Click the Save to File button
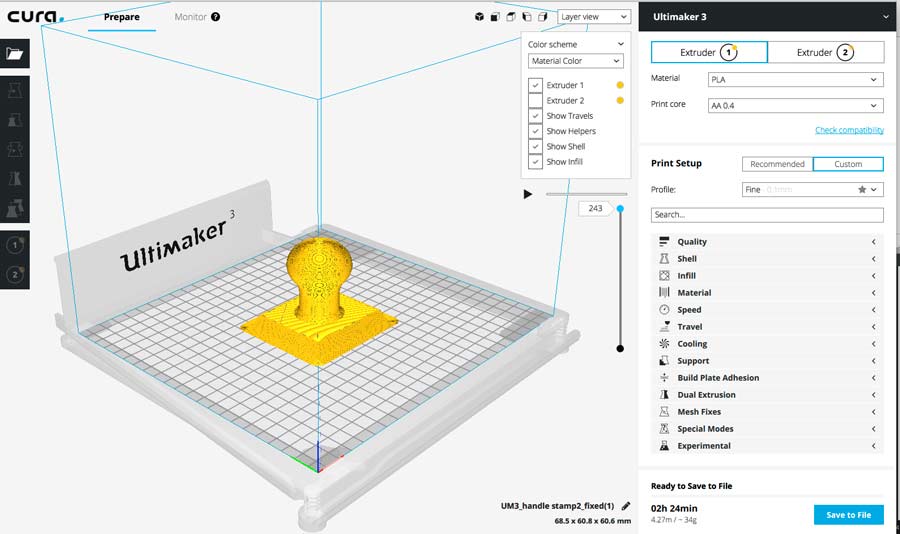This screenshot has height=534, width=900. click(848, 515)
